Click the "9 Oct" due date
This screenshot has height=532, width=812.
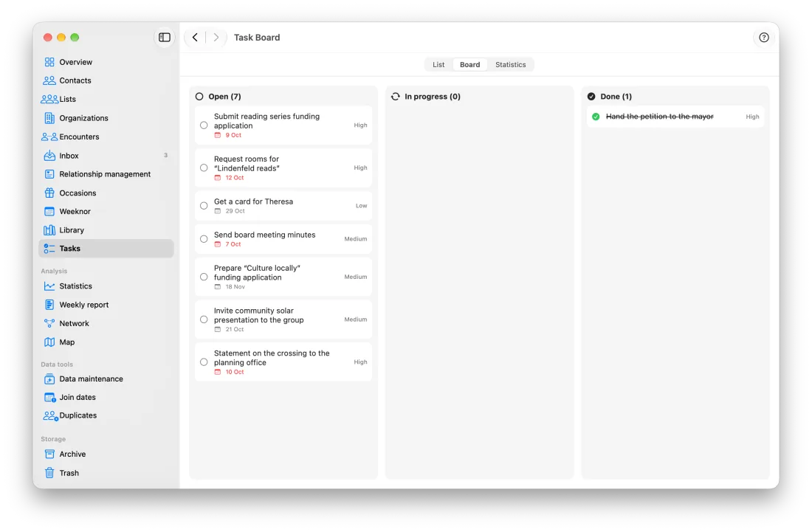click(233, 135)
